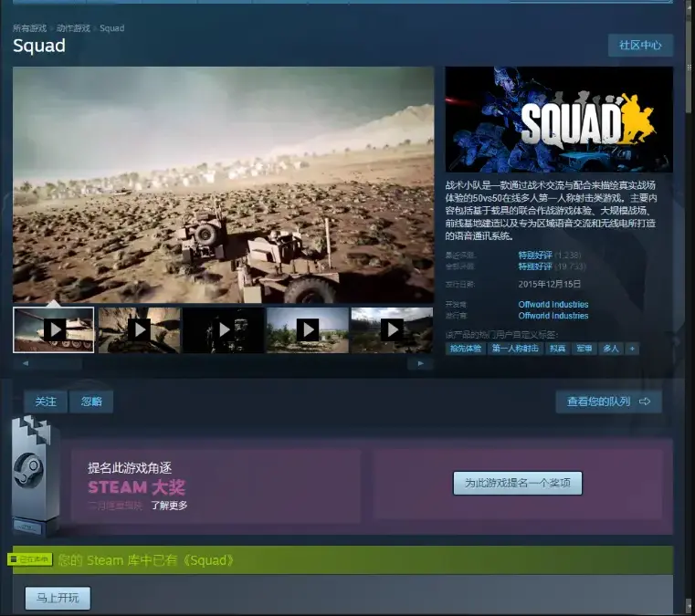Play the second trailer thumbnail
This screenshot has height=616, width=695.
point(139,330)
